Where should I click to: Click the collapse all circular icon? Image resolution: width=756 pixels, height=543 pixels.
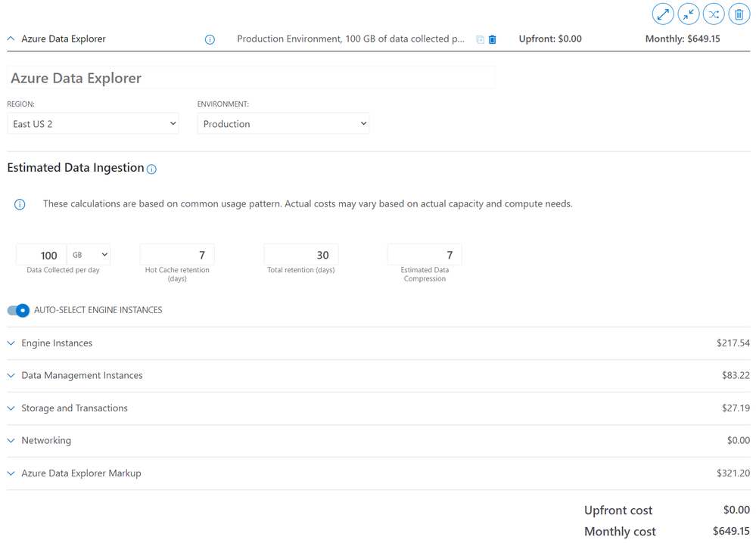689,14
